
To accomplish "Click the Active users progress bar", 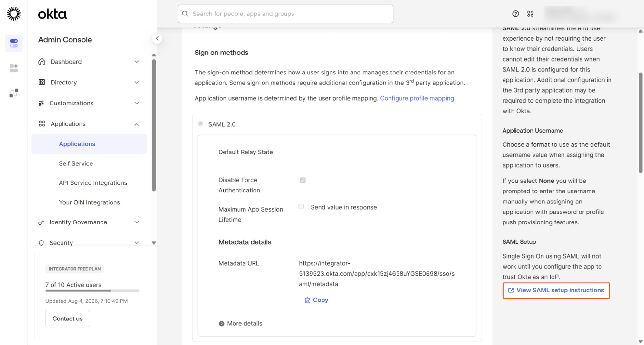I will pos(92,291).
